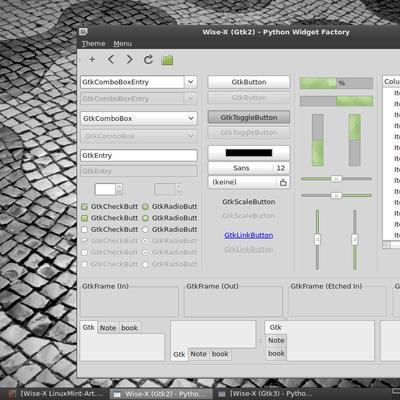Click the 50 % progress bar
The width and height of the screenshot is (400, 400).
pyautogui.click(x=336, y=83)
